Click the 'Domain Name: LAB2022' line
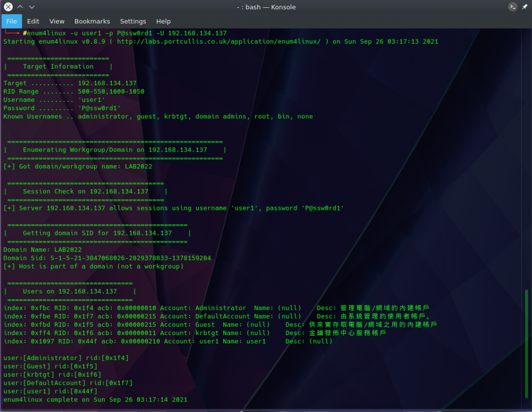Image resolution: width=532 pixels, height=412 pixels. click(43, 250)
